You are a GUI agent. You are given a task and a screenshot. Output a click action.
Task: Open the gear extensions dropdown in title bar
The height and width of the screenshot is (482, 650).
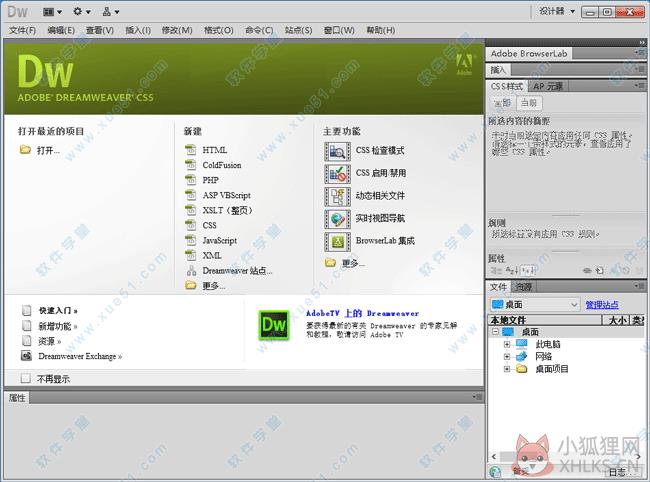click(x=81, y=12)
